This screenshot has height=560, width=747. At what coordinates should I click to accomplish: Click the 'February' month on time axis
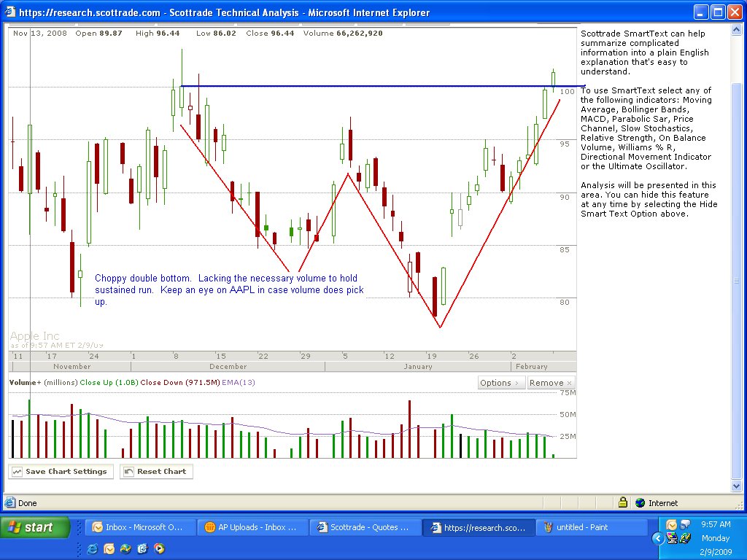[531, 366]
